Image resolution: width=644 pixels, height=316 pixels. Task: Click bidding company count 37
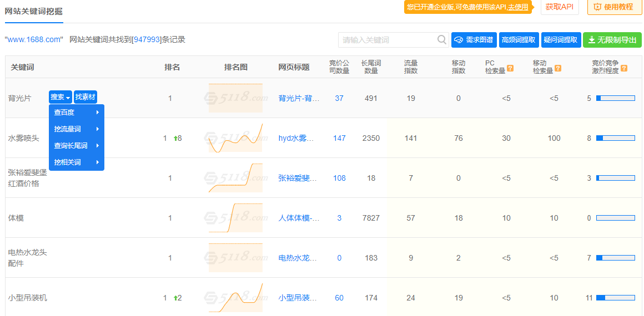click(x=339, y=98)
